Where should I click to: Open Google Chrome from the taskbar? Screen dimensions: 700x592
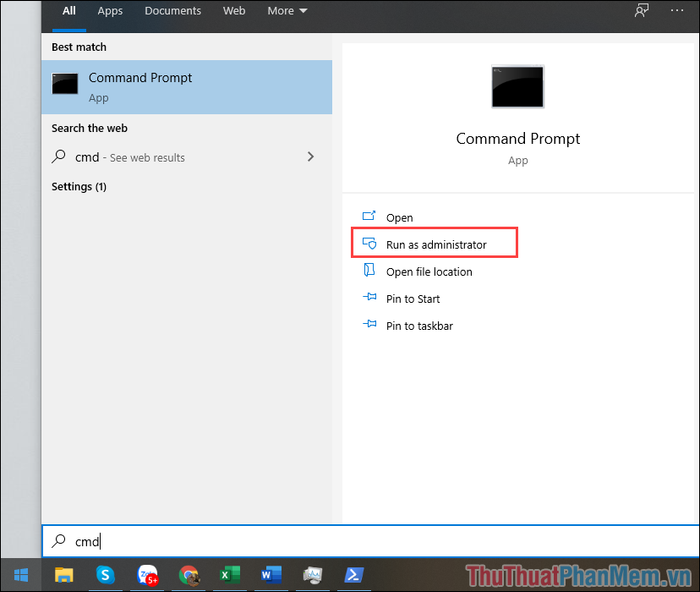coord(188,574)
